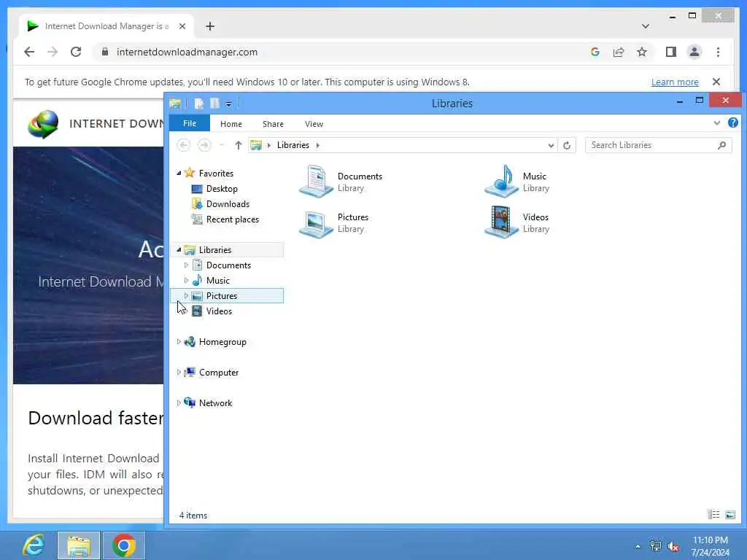
Task: Click the Chrome address bar URL
Action: 187,52
